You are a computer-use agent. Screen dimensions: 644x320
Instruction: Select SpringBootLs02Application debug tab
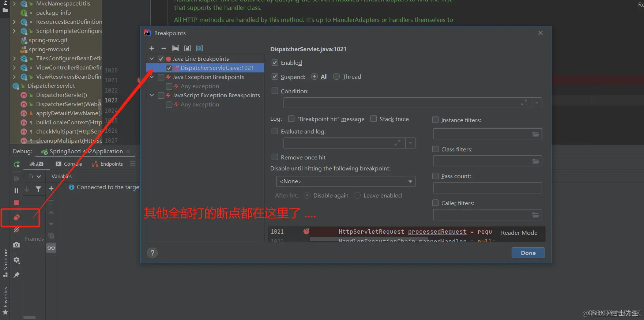click(86, 151)
